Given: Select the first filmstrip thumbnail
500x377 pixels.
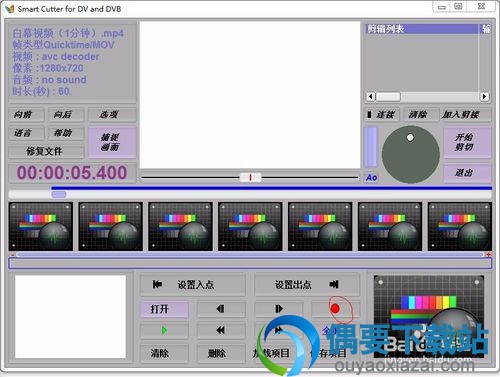Looking at the screenshot, I should tap(41, 226).
